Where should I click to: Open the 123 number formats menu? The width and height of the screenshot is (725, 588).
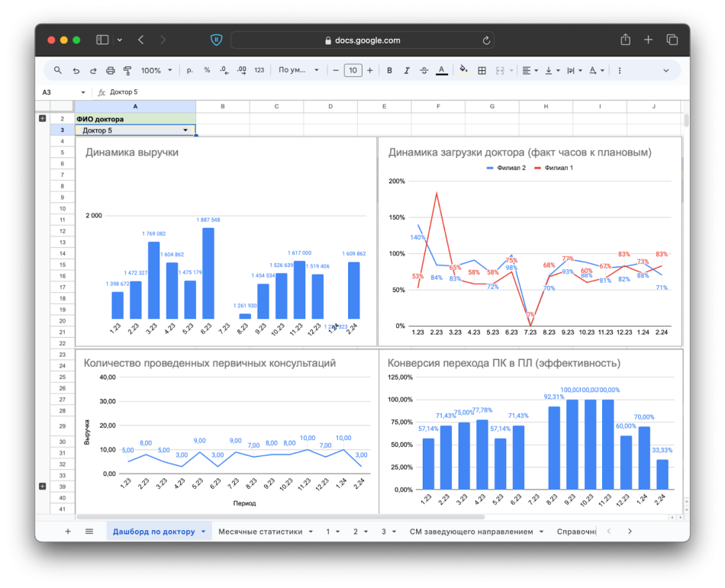[x=259, y=70]
